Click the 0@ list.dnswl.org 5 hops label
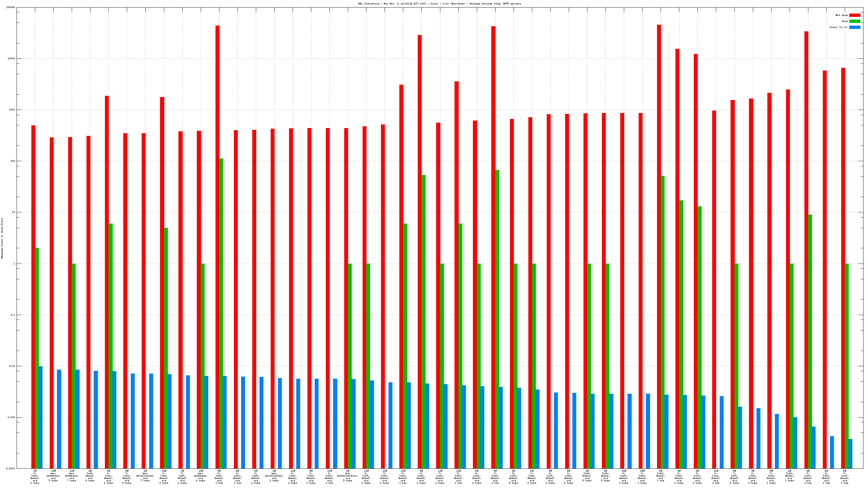 pyautogui.click(x=605, y=476)
